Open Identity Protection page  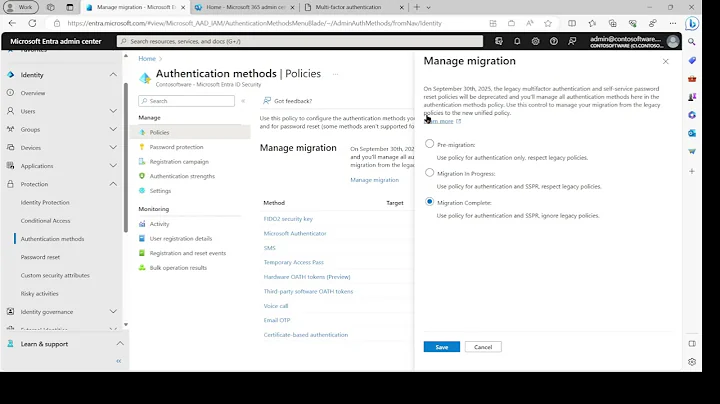tap(45, 202)
